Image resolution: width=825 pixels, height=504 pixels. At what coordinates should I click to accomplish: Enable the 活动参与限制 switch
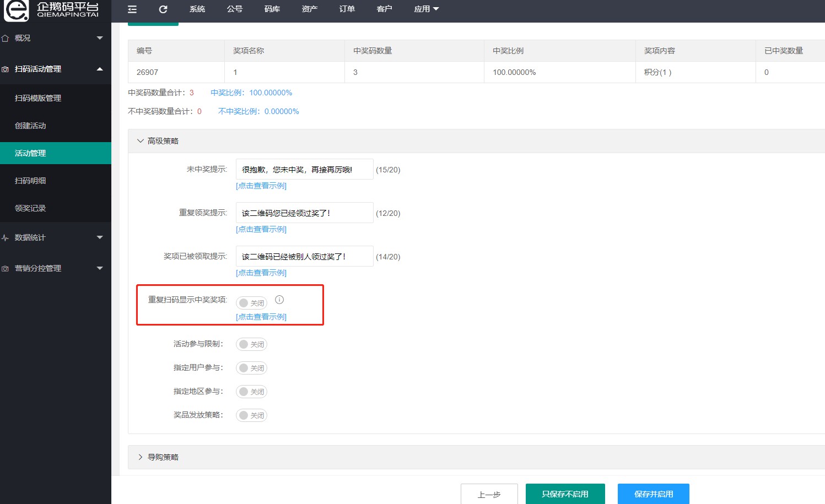pos(251,344)
